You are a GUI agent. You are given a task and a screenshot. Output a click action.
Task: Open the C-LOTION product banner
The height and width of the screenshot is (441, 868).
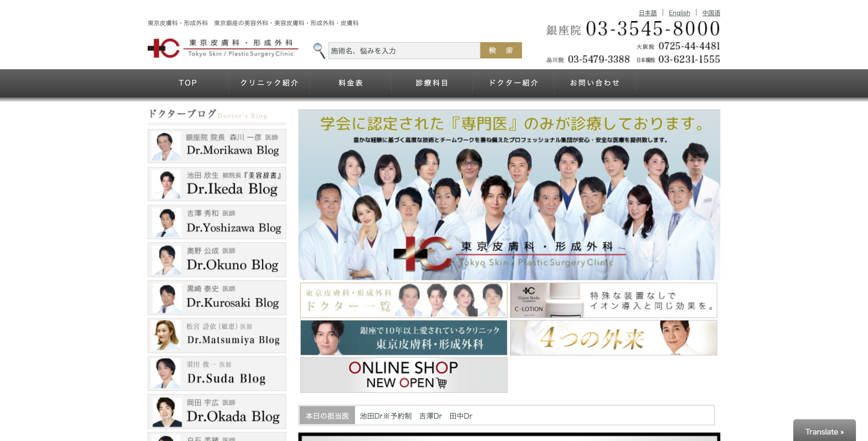tap(613, 300)
